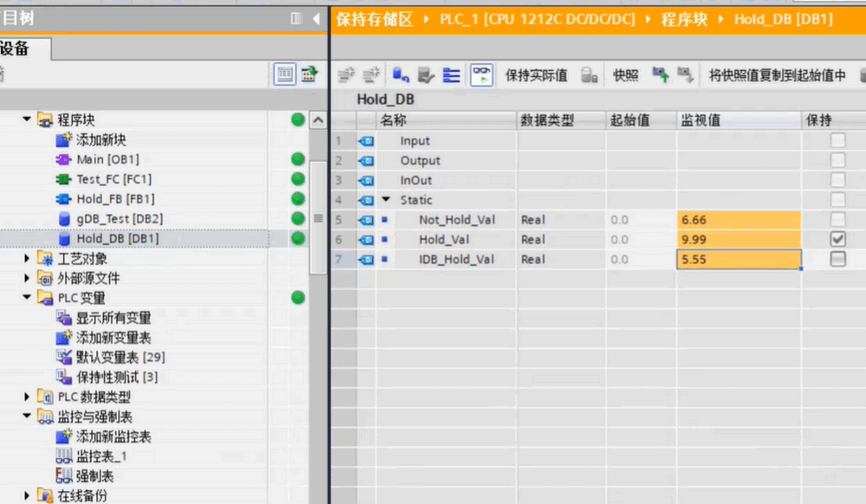
Task: Open gDB_Test [DB2] in the tree
Action: point(119,219)
